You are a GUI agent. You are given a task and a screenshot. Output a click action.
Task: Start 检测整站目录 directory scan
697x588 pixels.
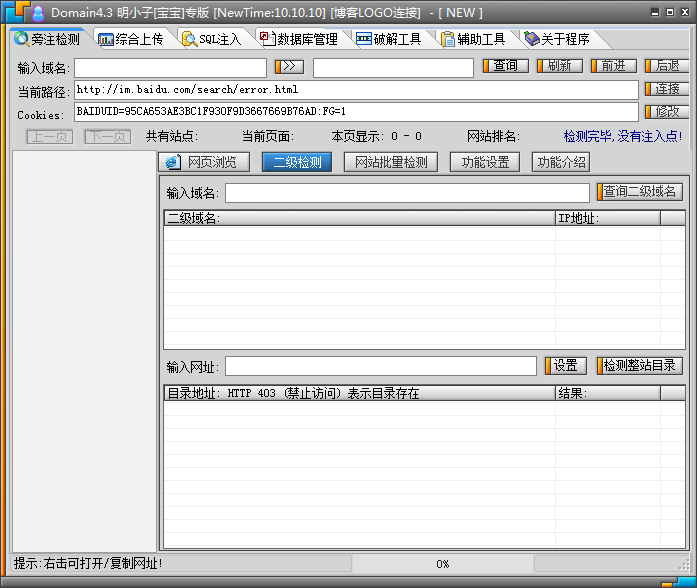[x=640, y=366]
